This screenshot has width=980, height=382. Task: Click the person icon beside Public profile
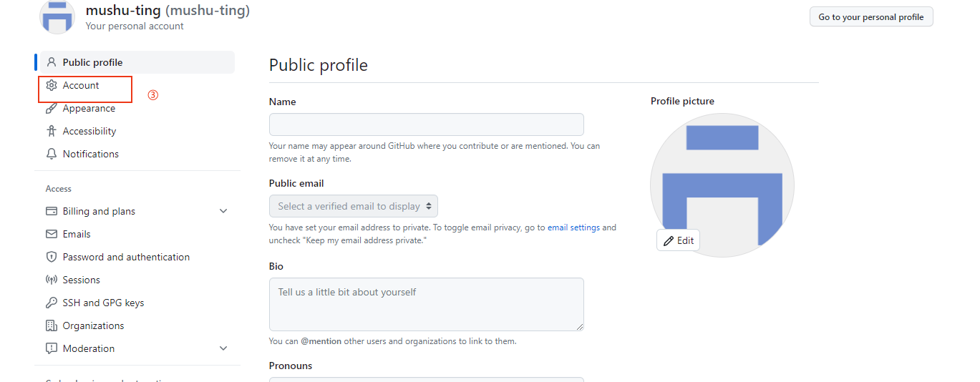[51, 62]
